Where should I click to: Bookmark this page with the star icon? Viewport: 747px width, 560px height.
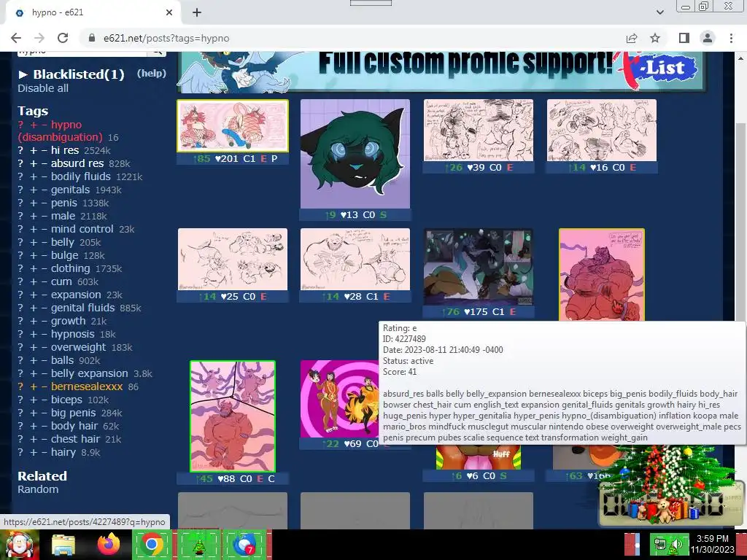[655, 38]
